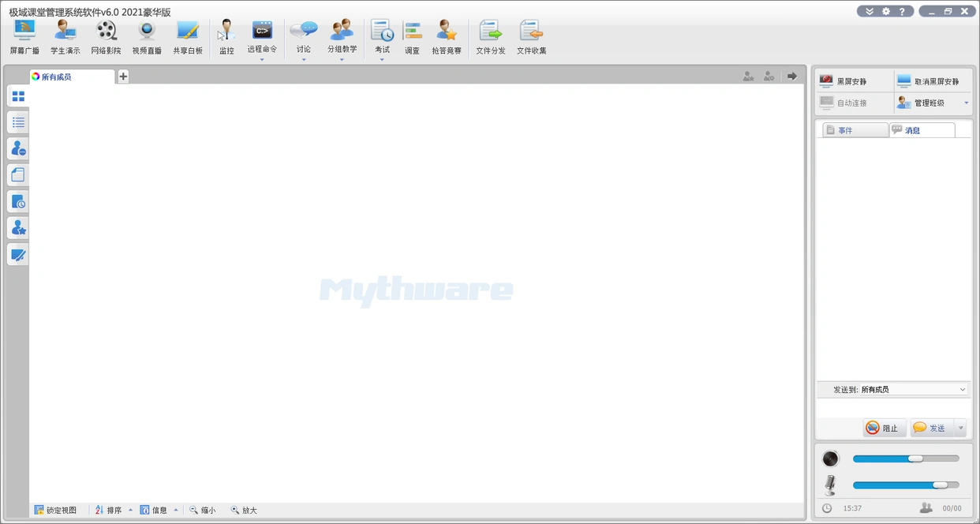
Task: Click 缩小 zoom out
Action: 202,510
